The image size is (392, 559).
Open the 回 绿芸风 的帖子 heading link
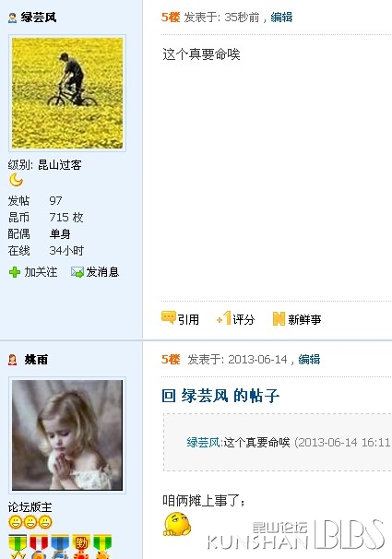[220, 396]
